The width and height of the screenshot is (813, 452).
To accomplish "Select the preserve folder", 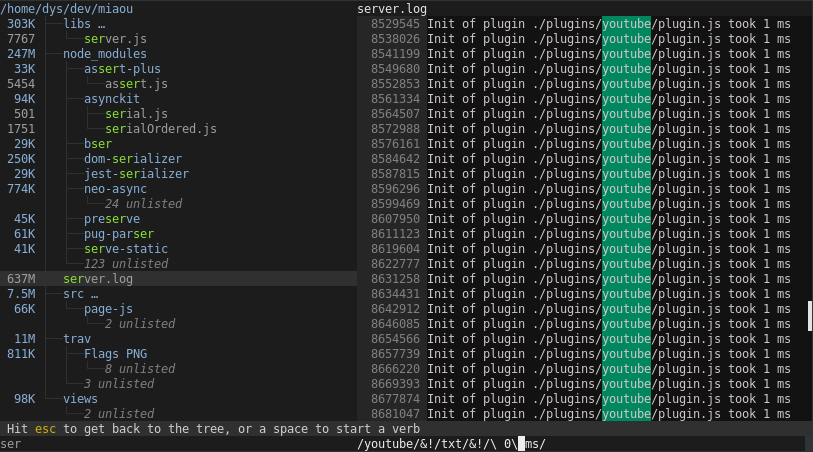I will point(112,219).
